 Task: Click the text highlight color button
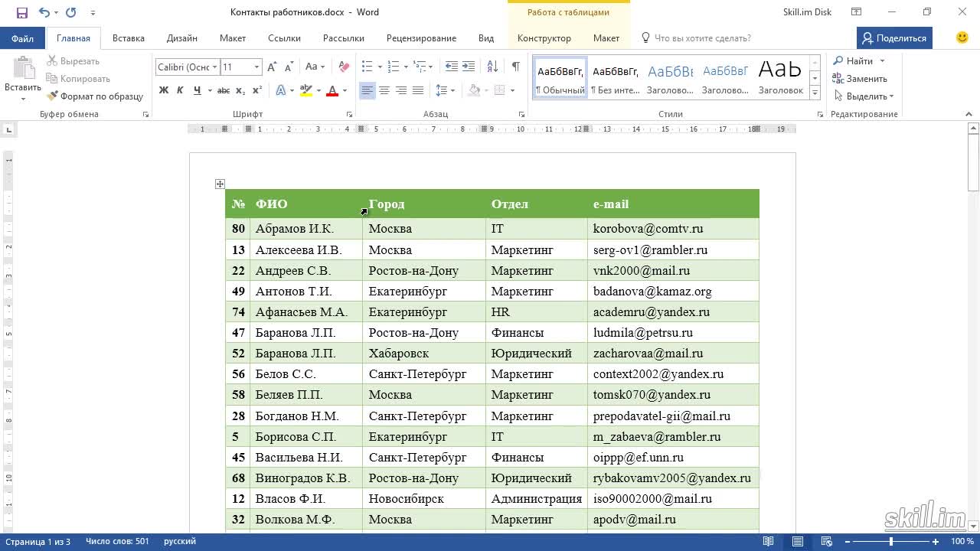pos(306,90)
